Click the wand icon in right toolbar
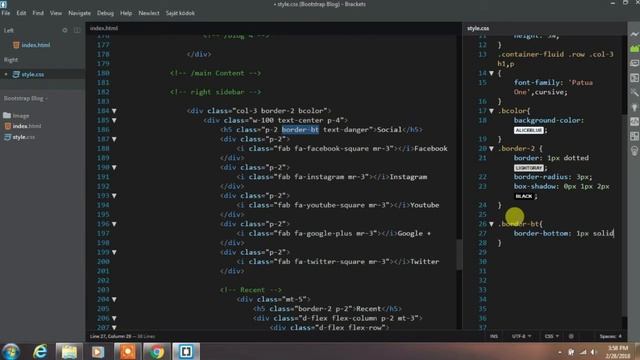 pos(634,93)
